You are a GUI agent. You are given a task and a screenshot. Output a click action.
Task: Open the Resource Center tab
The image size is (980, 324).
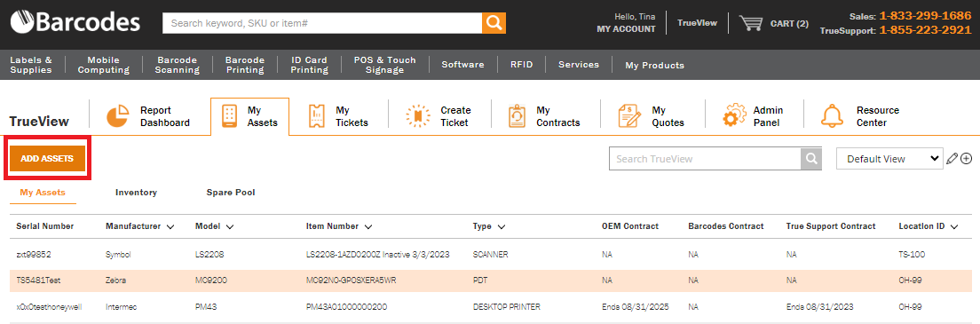[861, 116]
